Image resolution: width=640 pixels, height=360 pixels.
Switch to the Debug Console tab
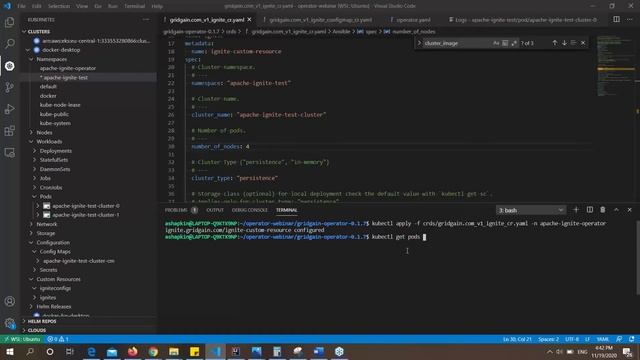249,210
